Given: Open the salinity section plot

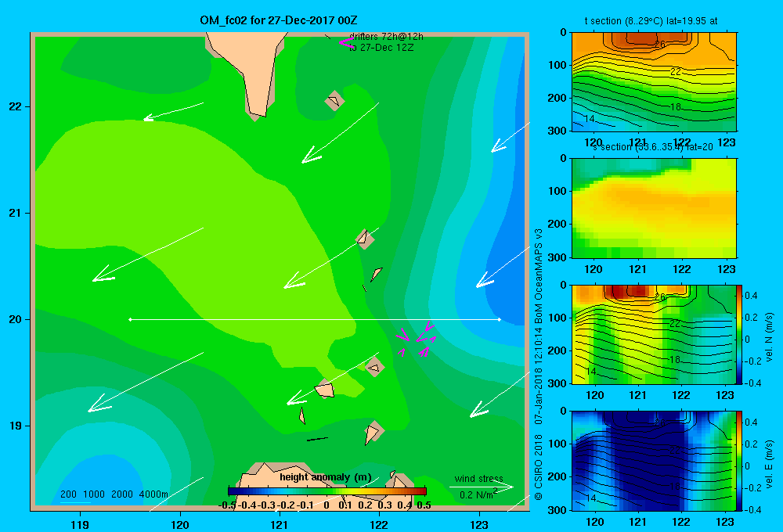Looking at the screenshot, I should point(654,208).
